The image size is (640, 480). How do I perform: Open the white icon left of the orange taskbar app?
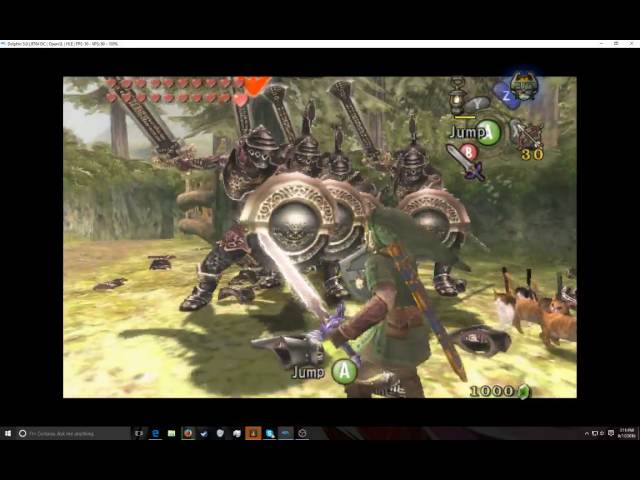click(x=237, y=433)
